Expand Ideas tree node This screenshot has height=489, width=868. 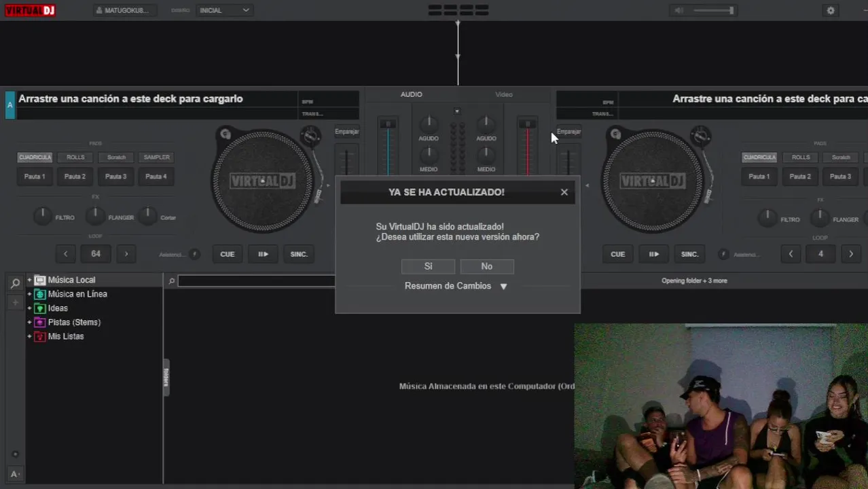click(x=29, y=308)
